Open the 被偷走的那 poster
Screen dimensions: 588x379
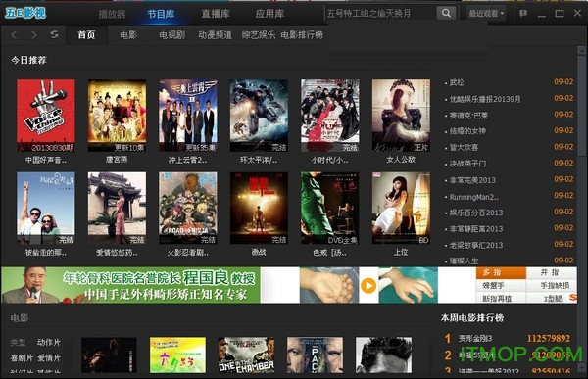click(x=46, y=208)
